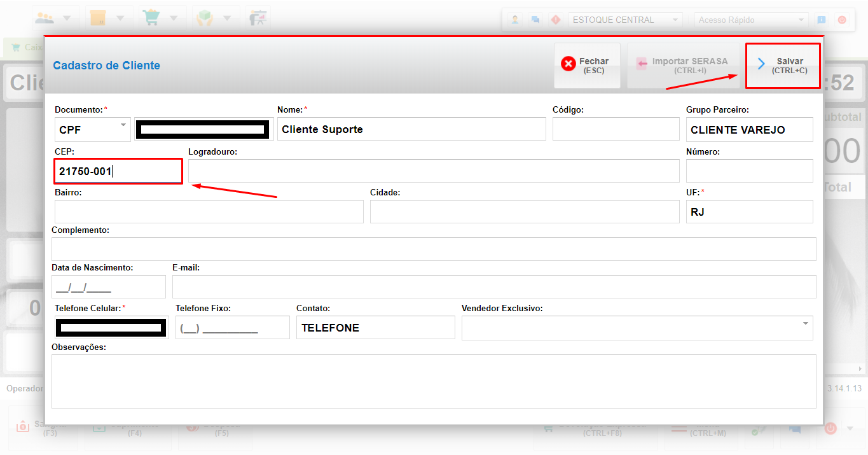868x455 pixels.
Task: Click the orange box icon in top toolbar
Action: (x=97, y=18)
